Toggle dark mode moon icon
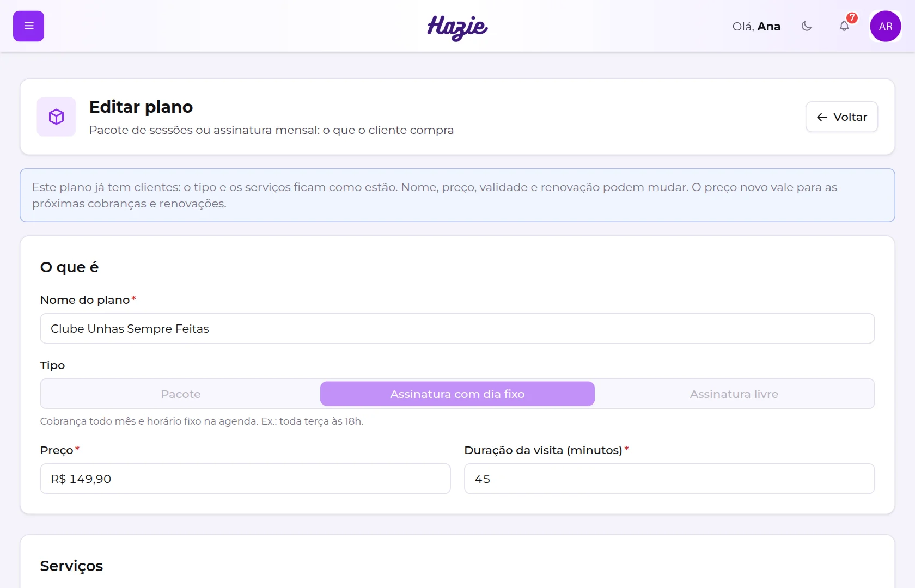Screen dimensions: 915x588 coord(807,26)
